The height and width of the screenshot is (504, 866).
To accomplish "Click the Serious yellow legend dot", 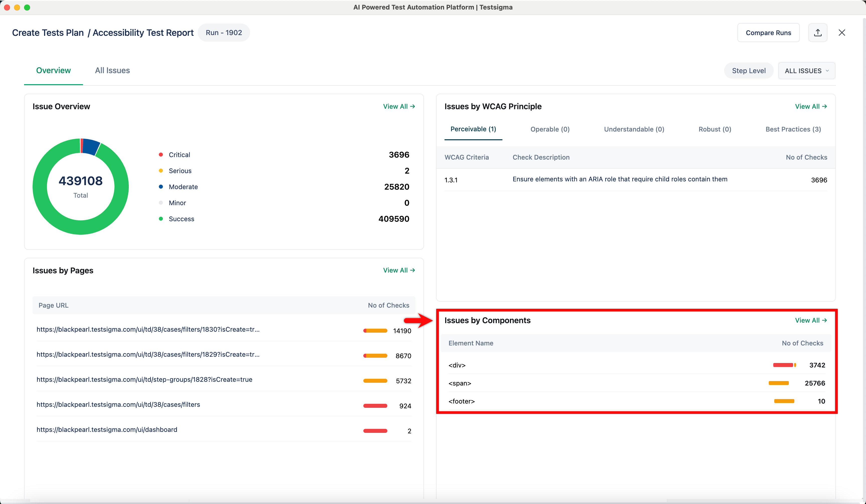I will click(x=161, y=171).
